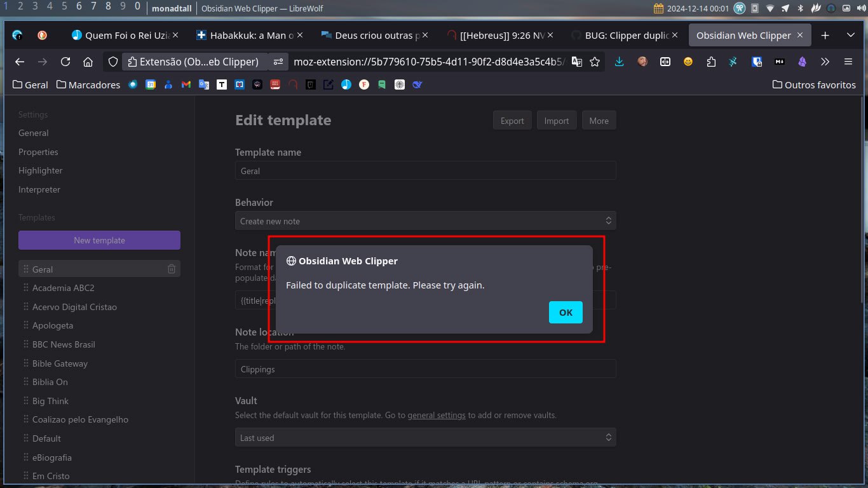Screen dimensions: 868x488
Task: Click the Template name input field
Action: coord(425,170)
